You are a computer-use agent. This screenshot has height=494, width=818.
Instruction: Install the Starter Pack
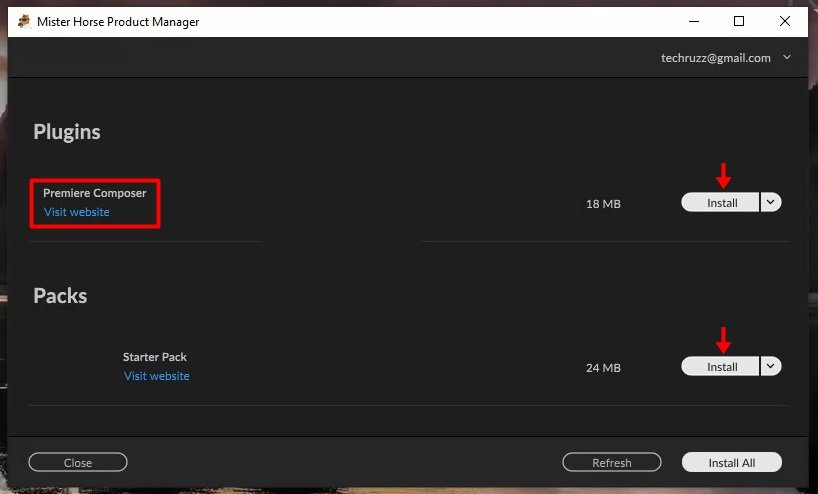point(720,367)
